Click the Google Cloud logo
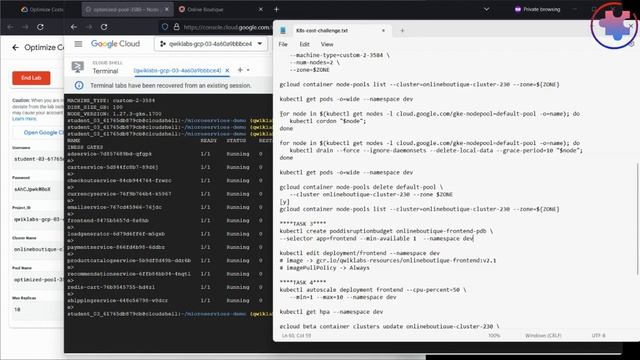Viewport: 640px width, 360px height. click(115, 44)
